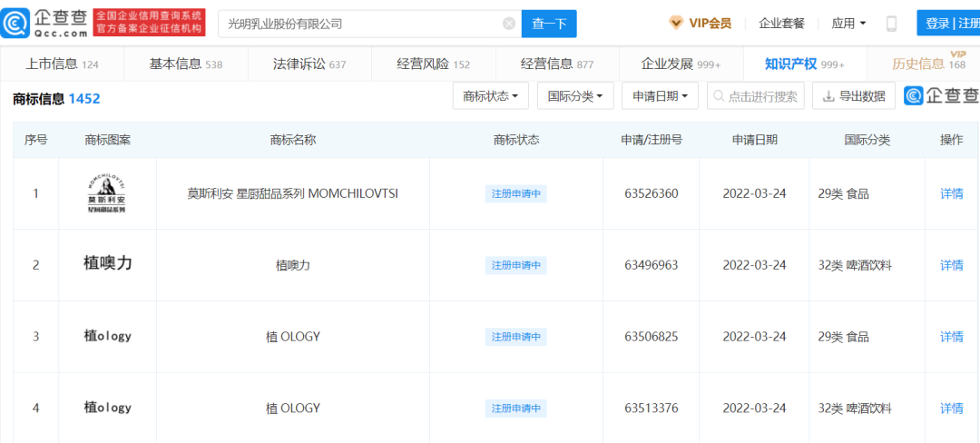This screenshot has height=443, width=980.
Task: Select registration number 63496963
Action: (x=651, y=265)
